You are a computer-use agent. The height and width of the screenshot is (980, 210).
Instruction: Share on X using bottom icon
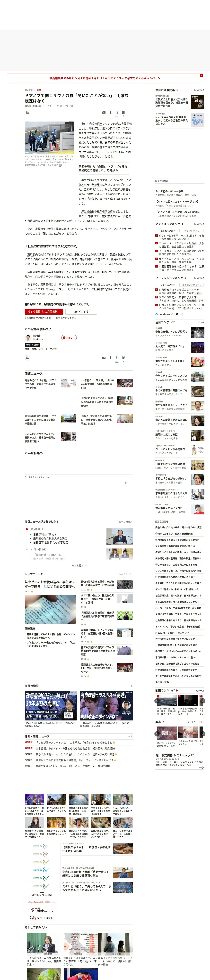(117, 358)
